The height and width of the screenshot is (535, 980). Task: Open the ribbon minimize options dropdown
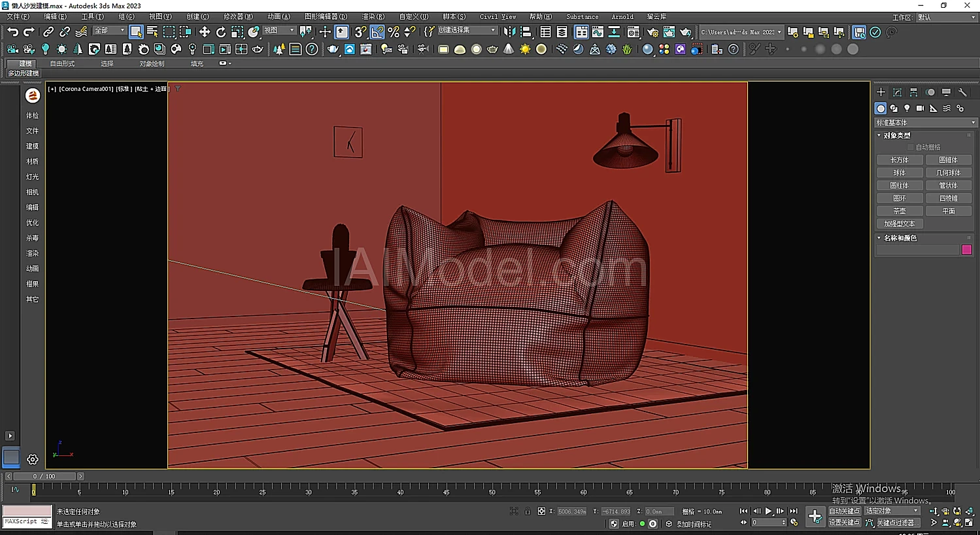coord(225,63)
